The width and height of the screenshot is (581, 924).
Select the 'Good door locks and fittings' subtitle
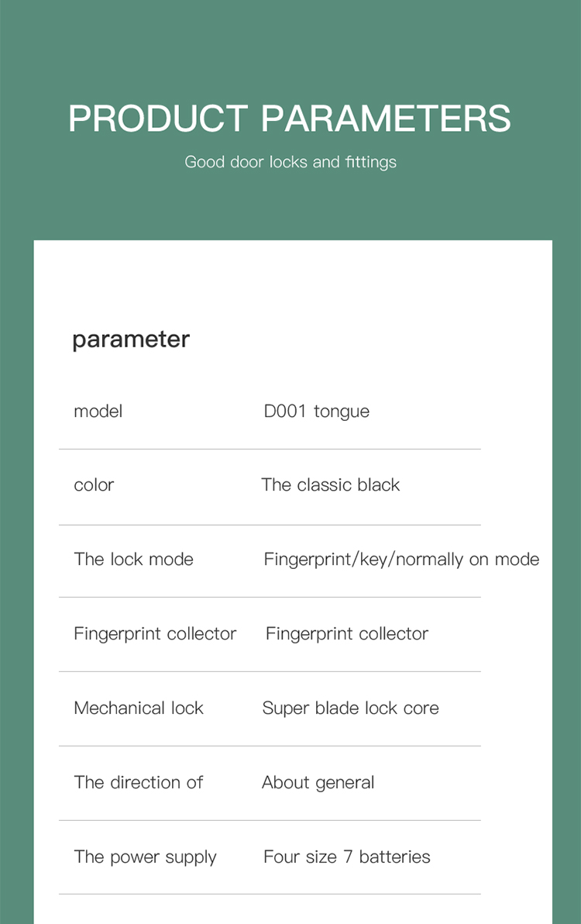290,162
